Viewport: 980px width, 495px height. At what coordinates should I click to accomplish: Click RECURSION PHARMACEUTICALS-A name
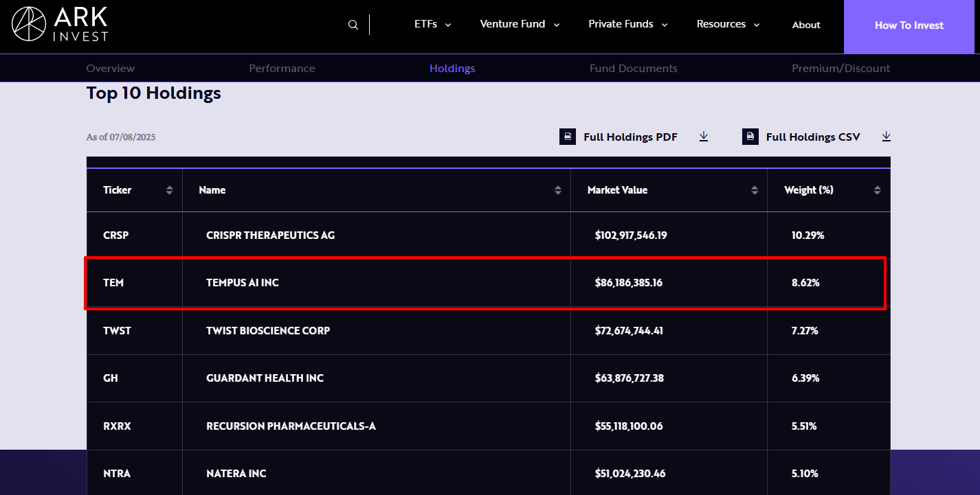(291, 426)
